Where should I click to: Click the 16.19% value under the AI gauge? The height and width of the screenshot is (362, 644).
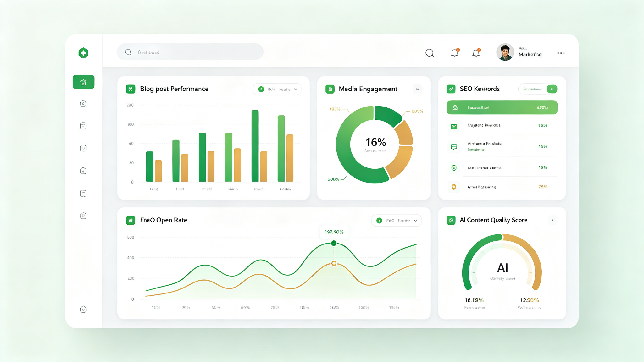(474, 300)
